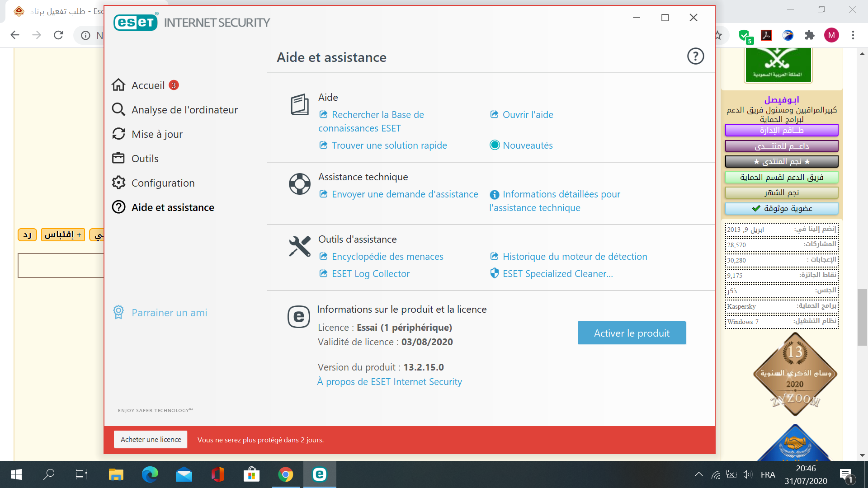
Task: Open the Windows notification center icon
Action: point(846,475)
